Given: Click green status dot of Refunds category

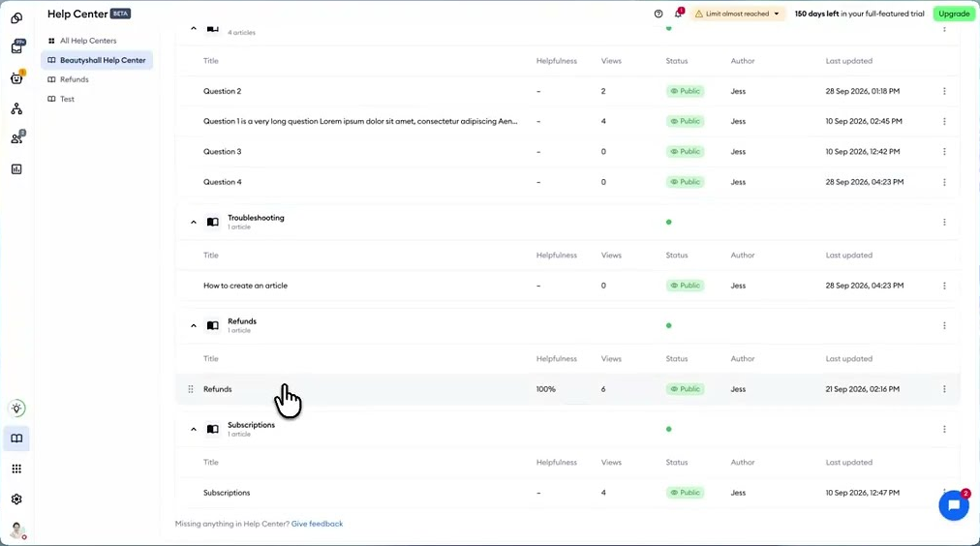Looking at the screenshot, I should tap(669, 325).
